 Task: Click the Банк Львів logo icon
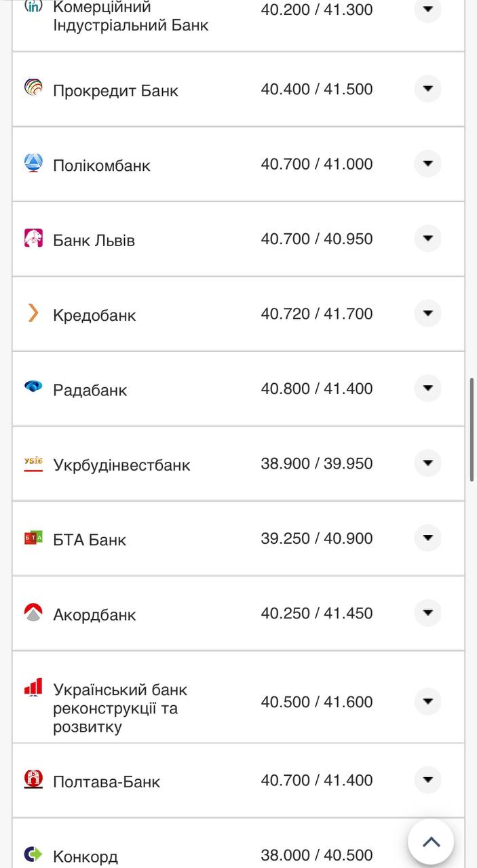point(33,238)
